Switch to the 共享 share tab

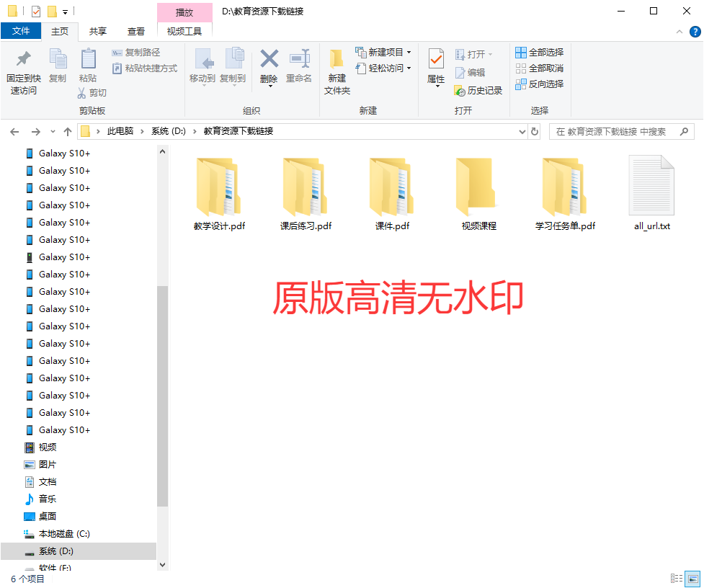[x=98, y=32]
